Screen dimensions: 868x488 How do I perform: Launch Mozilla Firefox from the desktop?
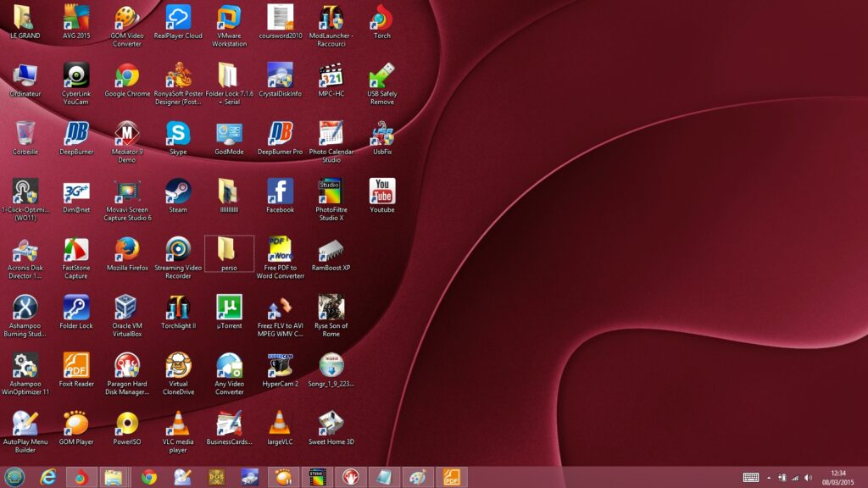coord(127,249)
